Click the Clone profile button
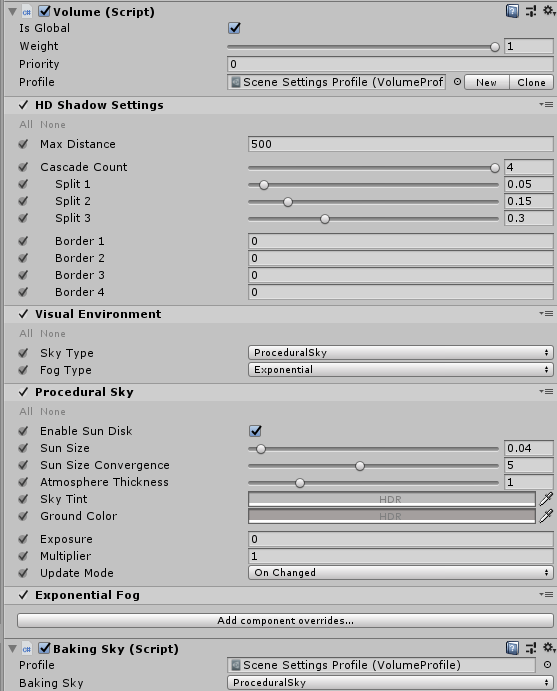 tap(531, 82)
